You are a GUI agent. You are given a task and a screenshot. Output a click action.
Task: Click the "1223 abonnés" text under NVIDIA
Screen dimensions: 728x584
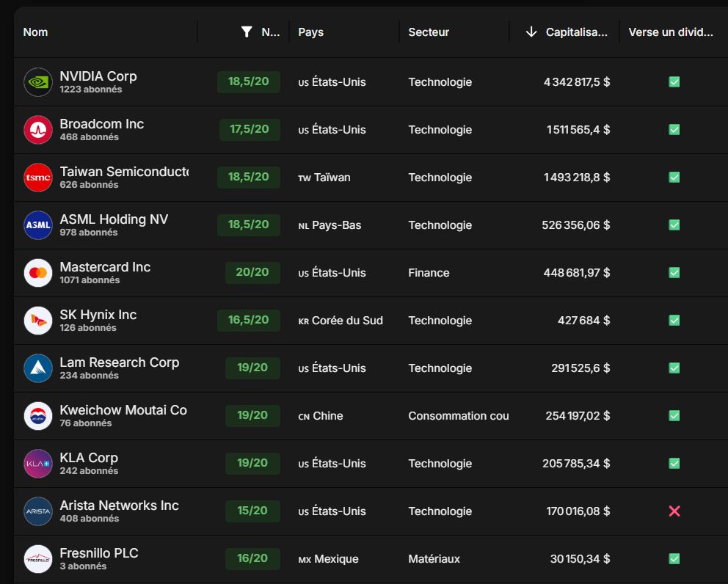91,89
